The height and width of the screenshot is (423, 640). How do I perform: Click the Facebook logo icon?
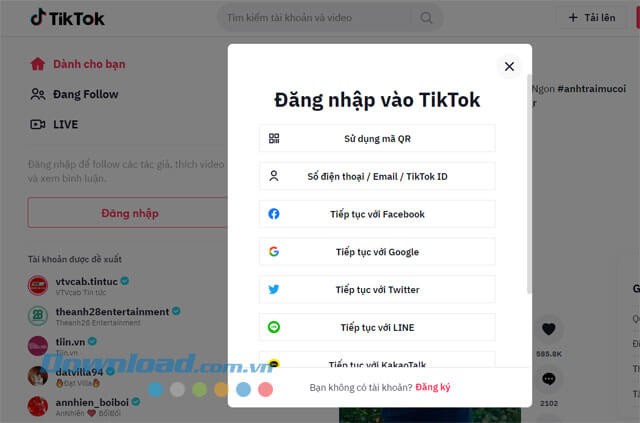click(x=274, y=214)
